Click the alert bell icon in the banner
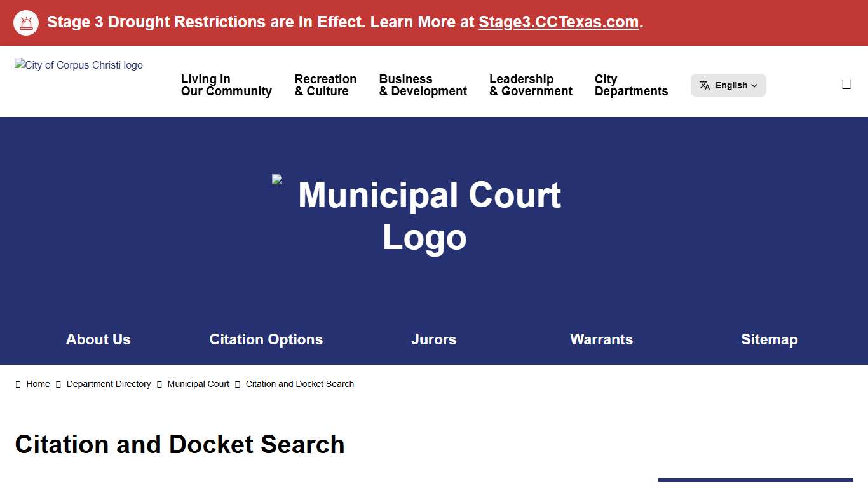Screen dimensions: 868x488 tap(26, 22)
